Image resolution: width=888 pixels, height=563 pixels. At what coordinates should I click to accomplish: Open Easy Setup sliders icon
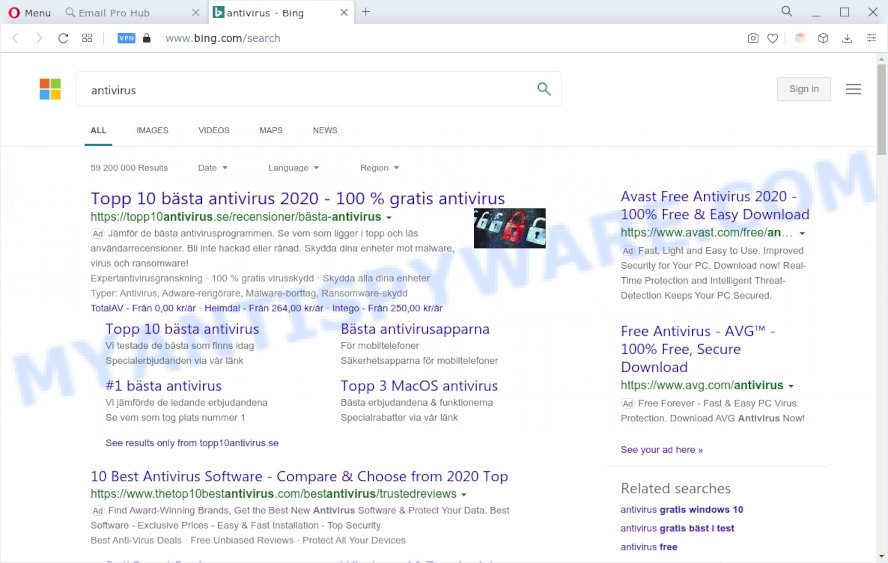pyautogui.click(x=871, y=38)
